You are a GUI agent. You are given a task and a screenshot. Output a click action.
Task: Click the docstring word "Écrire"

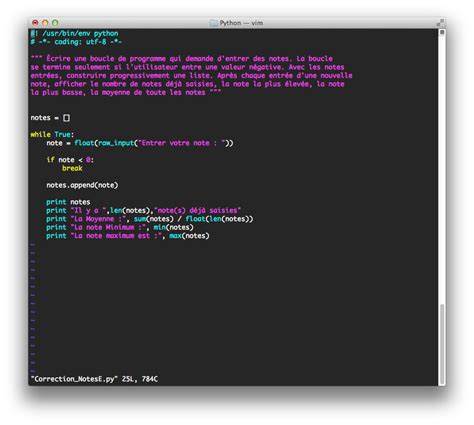click(x=58, y=59)
